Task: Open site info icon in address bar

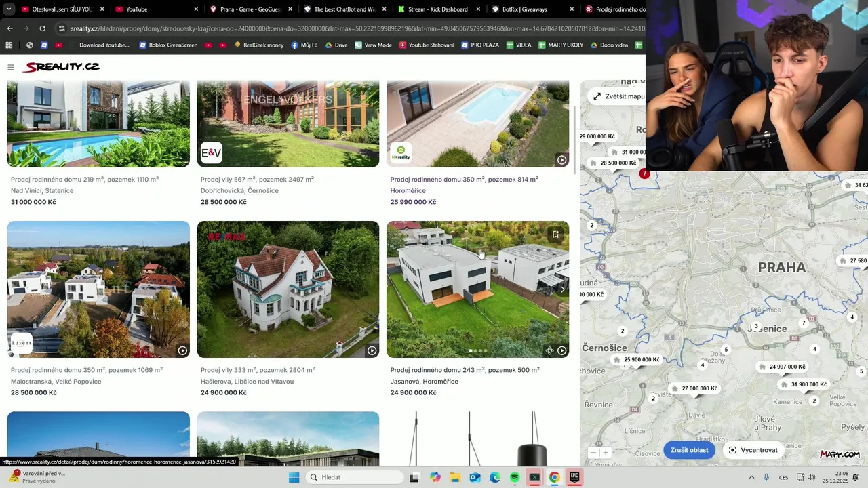Action: click(x=62, y=28)
